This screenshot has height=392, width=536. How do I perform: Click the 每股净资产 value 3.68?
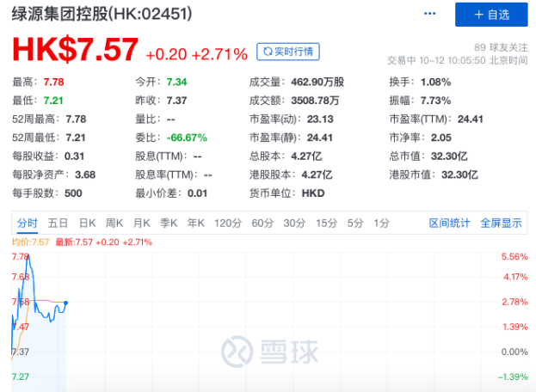coord(85,175)
